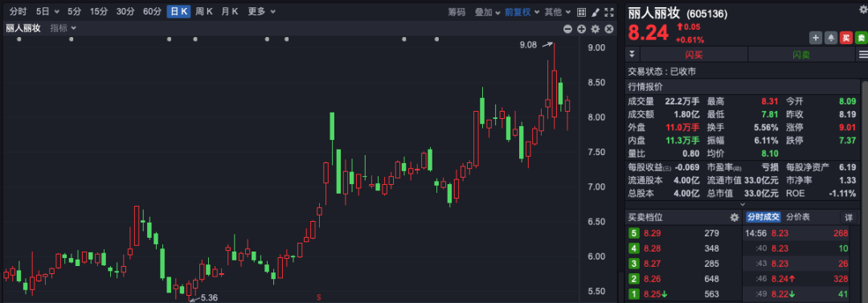Add stock to watchlist with plus button
This screenshot has height=303, width=868.
(816, 38)
